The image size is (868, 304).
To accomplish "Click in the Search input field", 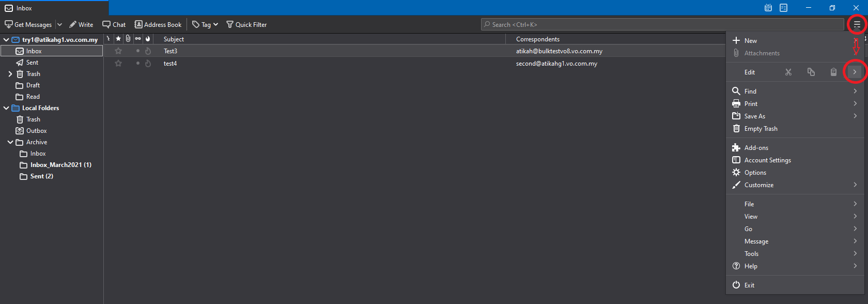I will 661,24.
